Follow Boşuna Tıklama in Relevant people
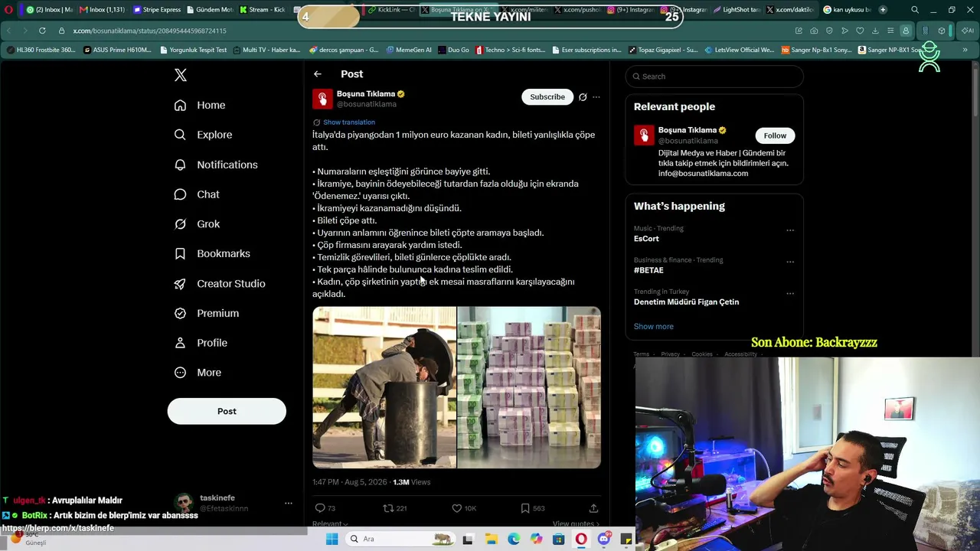980x551 pixels. [x=775, y=135]
